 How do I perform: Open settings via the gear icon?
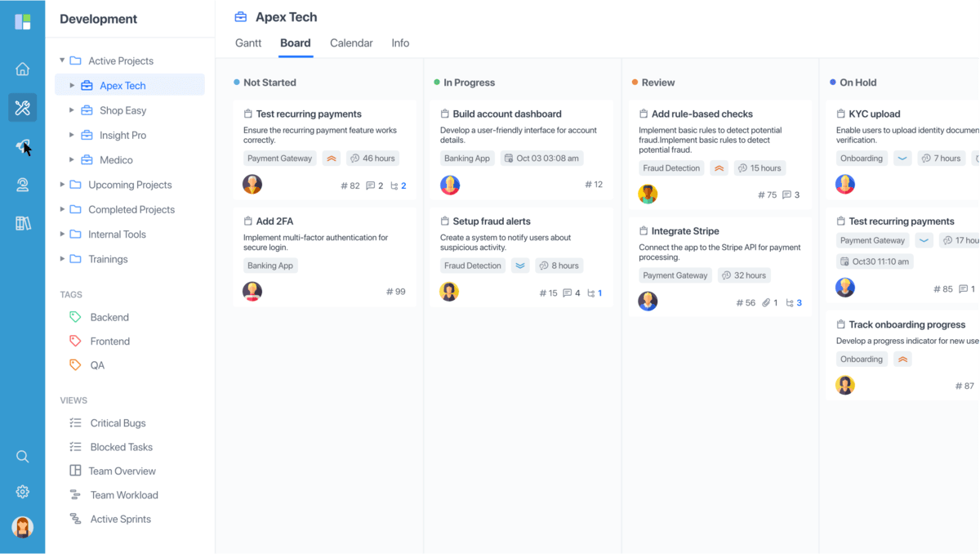coord(23,492)
